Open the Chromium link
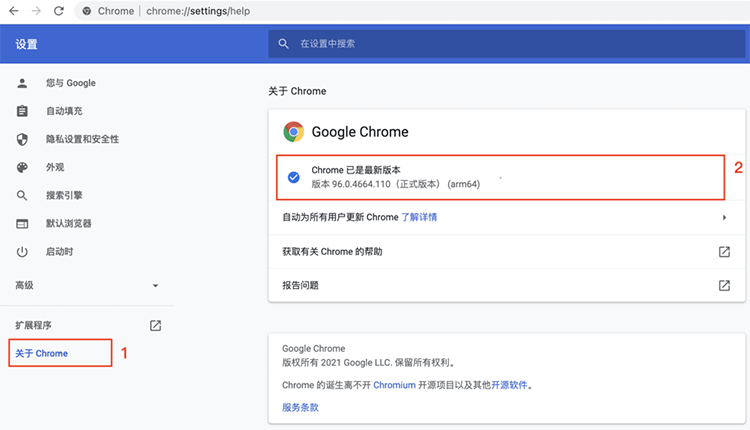 point(394,385)
